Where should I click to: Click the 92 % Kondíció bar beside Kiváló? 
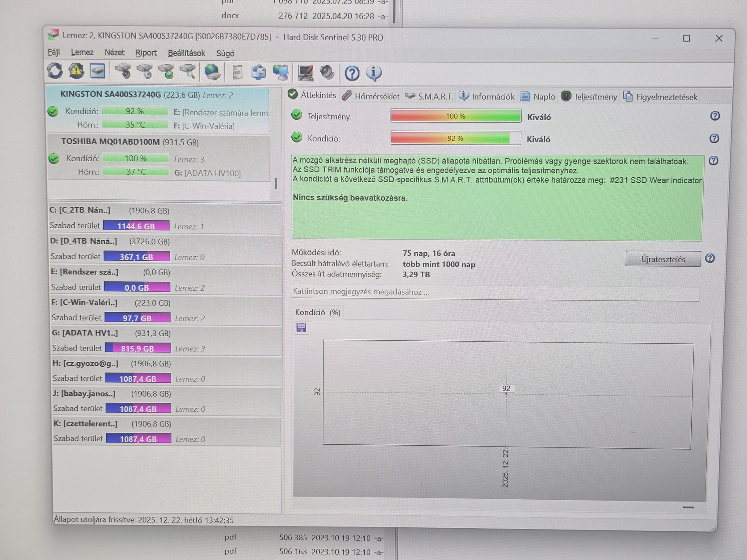pyautogui.click(x=455, y=138)
